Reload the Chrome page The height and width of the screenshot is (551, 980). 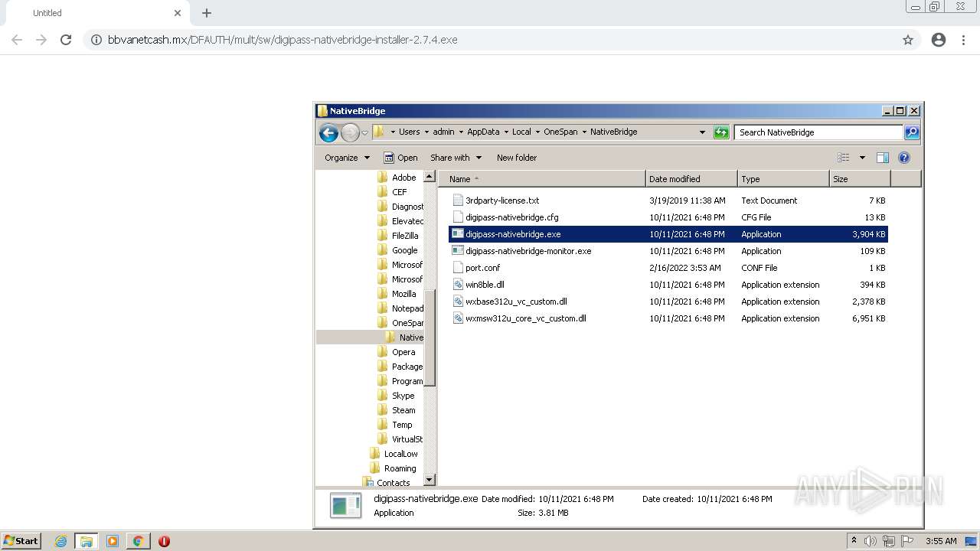tap(66, 40)
